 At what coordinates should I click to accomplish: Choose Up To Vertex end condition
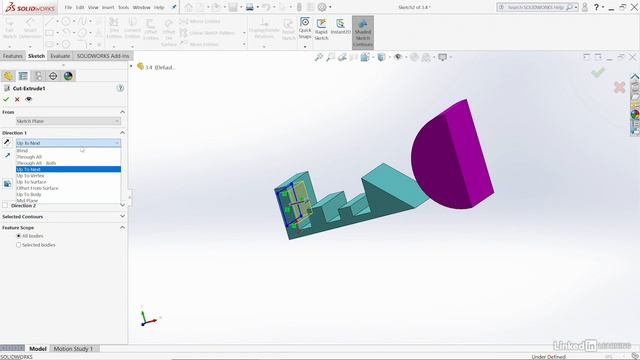tap(68, 176)
